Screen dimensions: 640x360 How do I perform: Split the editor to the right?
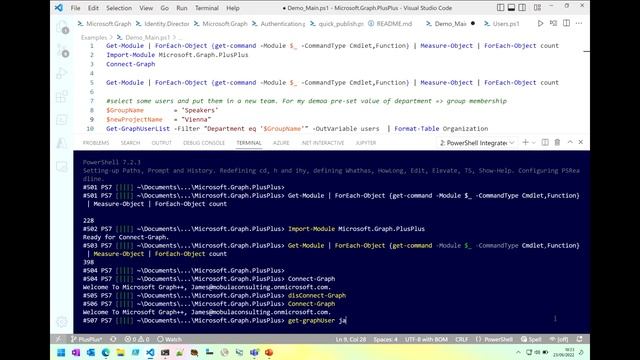(567, 24)
